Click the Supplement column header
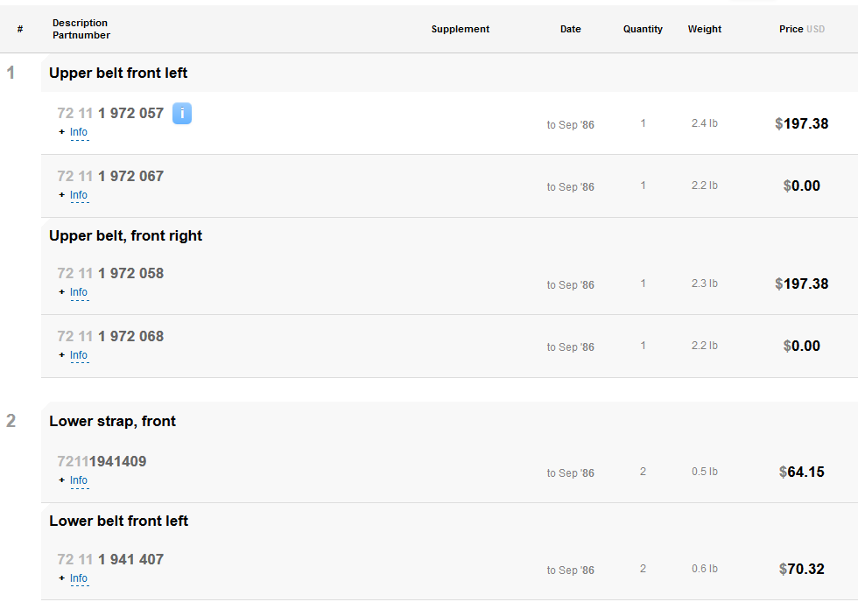This screenshot has height=616, width=858. 461,29
